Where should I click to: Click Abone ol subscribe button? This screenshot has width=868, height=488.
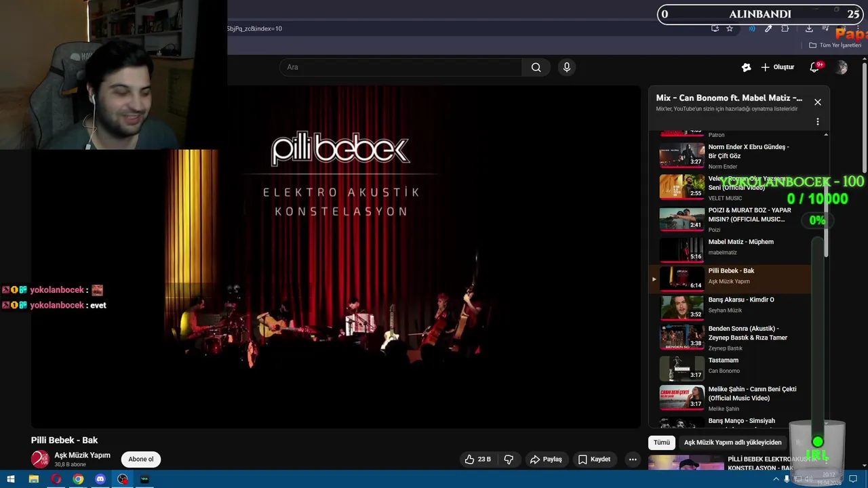(141, 459)
